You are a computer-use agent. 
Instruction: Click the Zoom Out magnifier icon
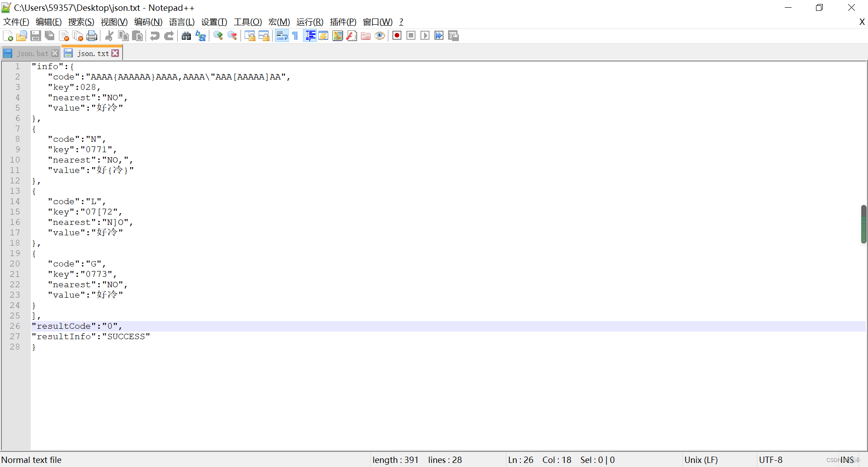click(x=232, y=36)
